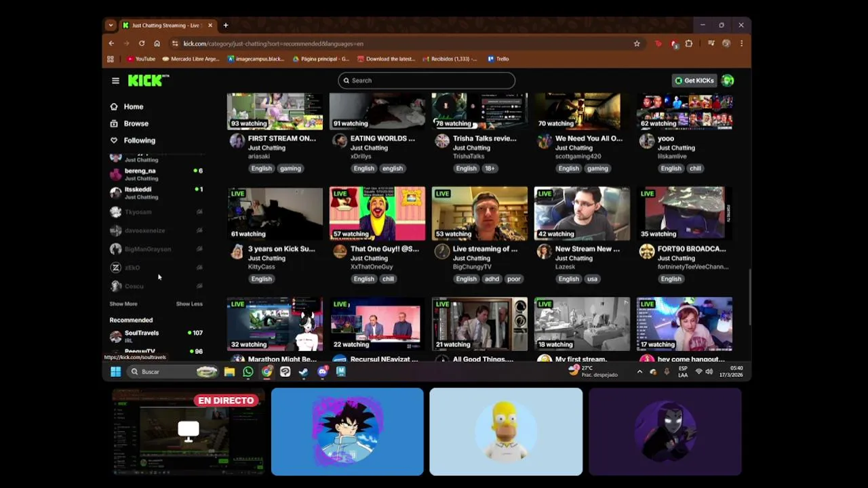Viewport: 868px width, 488px height.
Task: Open bereng_na's channel in Following list
Action: click(x=156, y=174)
